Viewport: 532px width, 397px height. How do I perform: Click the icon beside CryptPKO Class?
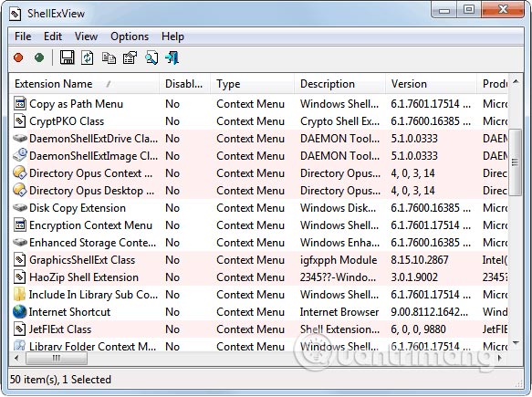pos(20,120)
